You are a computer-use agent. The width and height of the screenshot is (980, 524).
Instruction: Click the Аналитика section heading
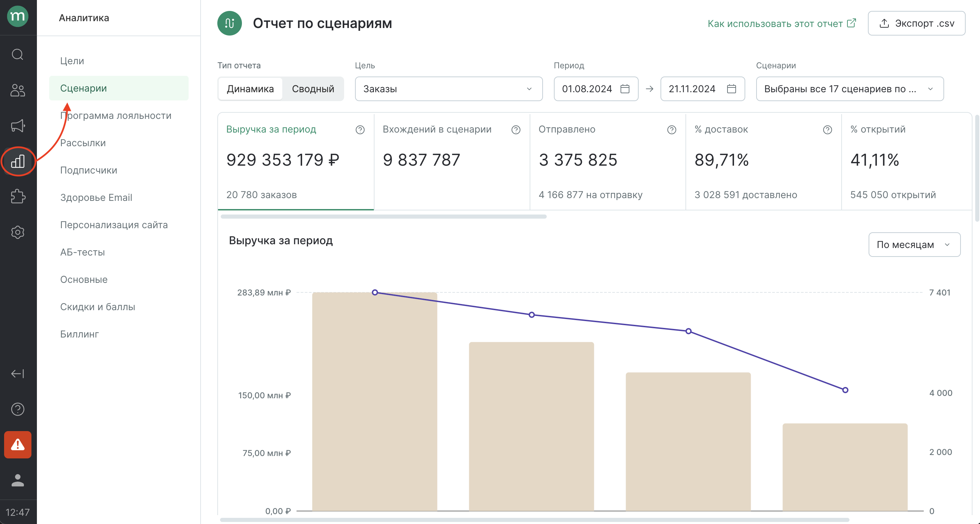click(x=84, y=18)
